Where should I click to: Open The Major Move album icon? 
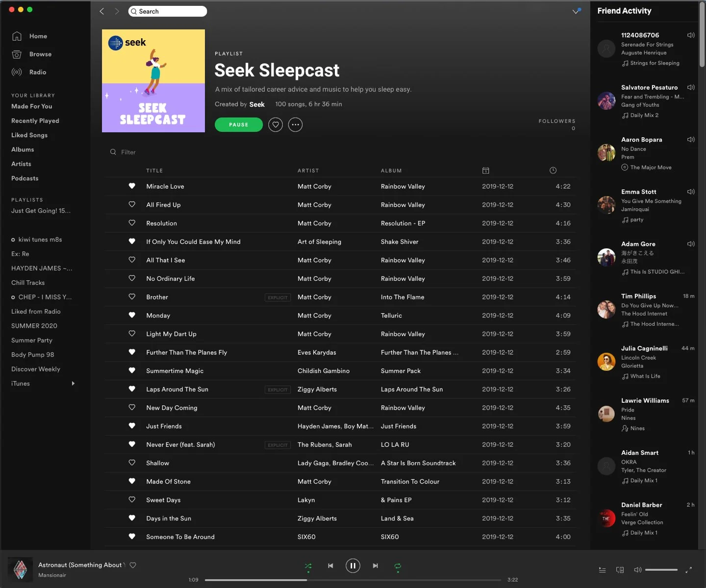click(x=625, y=168)
